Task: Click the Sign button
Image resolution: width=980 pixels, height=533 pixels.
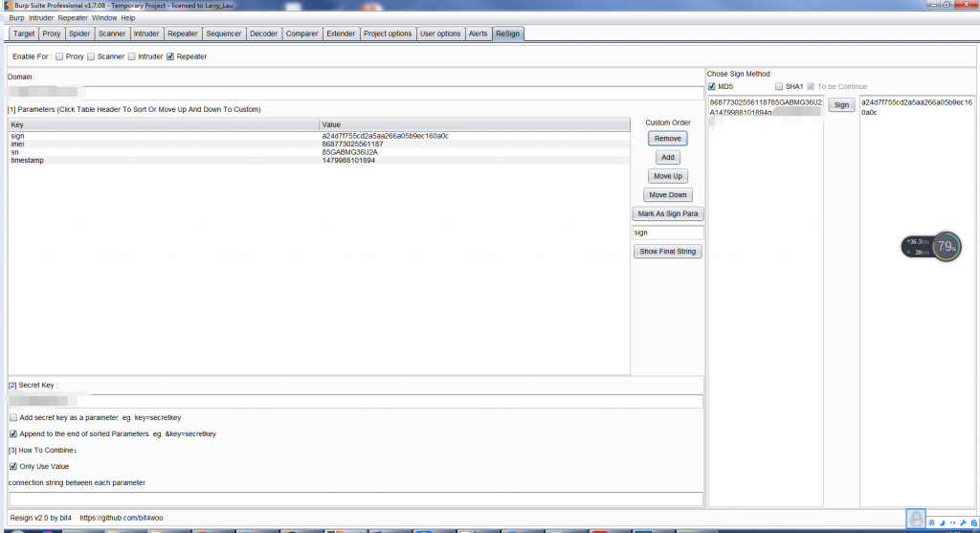Action: click(x=841, y=105)
